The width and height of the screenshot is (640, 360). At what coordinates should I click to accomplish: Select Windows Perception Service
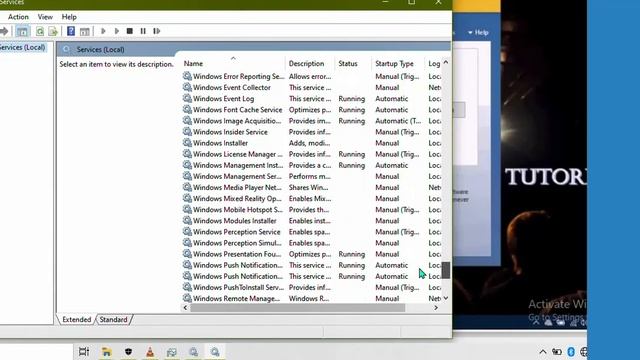(311, 231)
